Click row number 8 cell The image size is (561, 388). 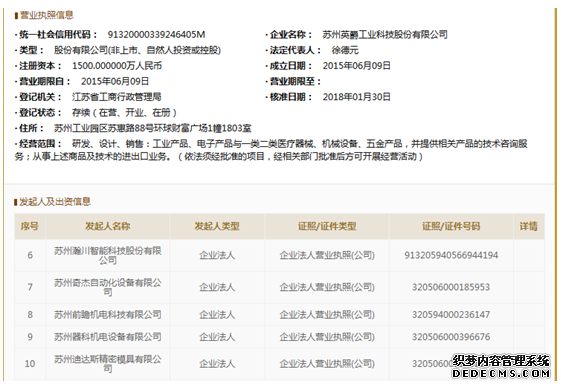coord(30,315)
